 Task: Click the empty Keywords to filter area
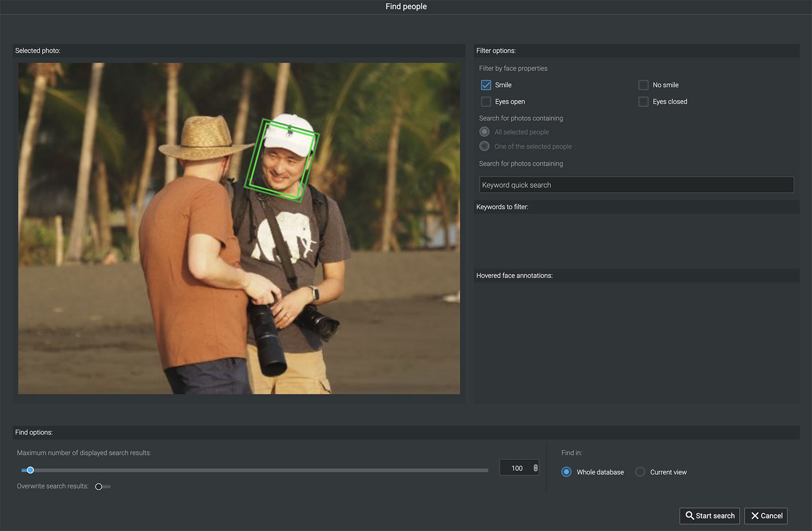point(636,240)
